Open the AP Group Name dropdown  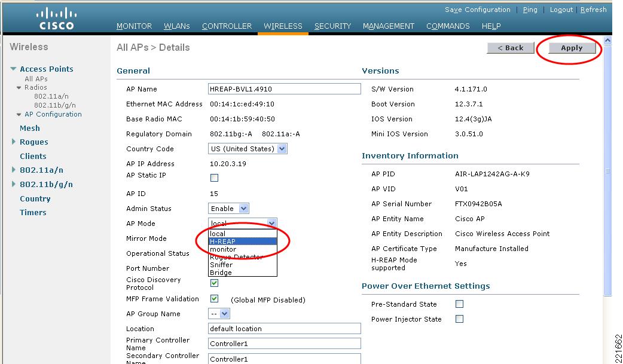(x=219, y=314)
